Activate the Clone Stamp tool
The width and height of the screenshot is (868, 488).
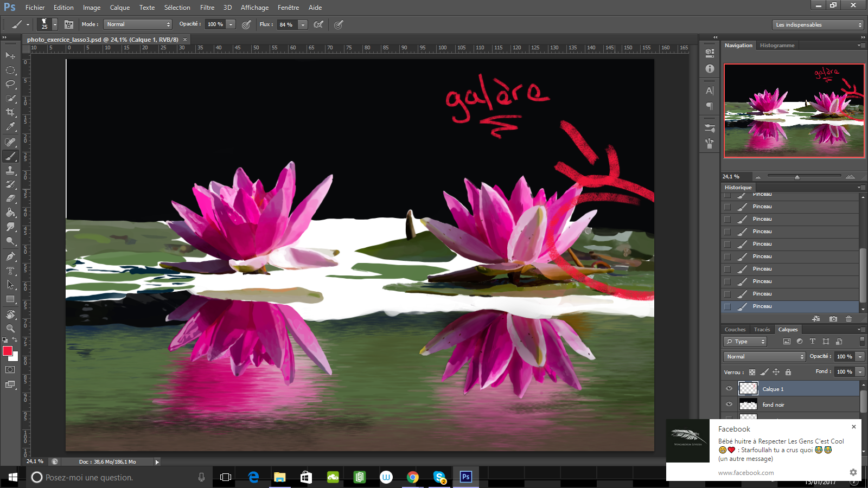click(x=10, y=170)
